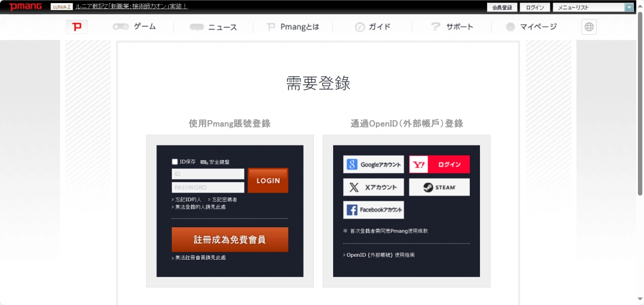Click the Steam login icon
This screenshot has width=644, height=305.
pyautogui.click(x=439, y=187)
